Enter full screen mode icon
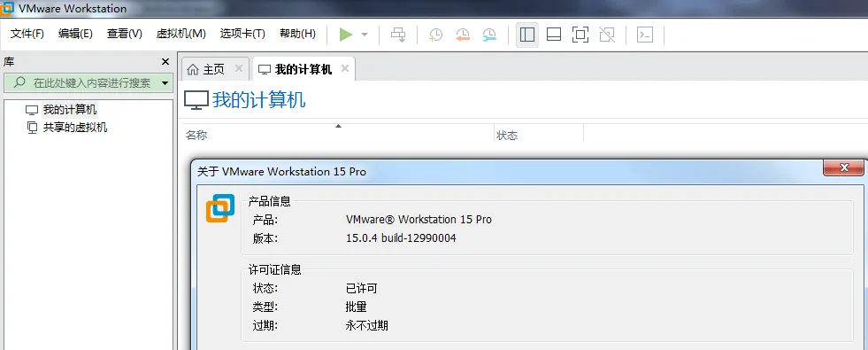Image resolution: width=868 pixels, height=350 pixels. (x=580, y=35)
